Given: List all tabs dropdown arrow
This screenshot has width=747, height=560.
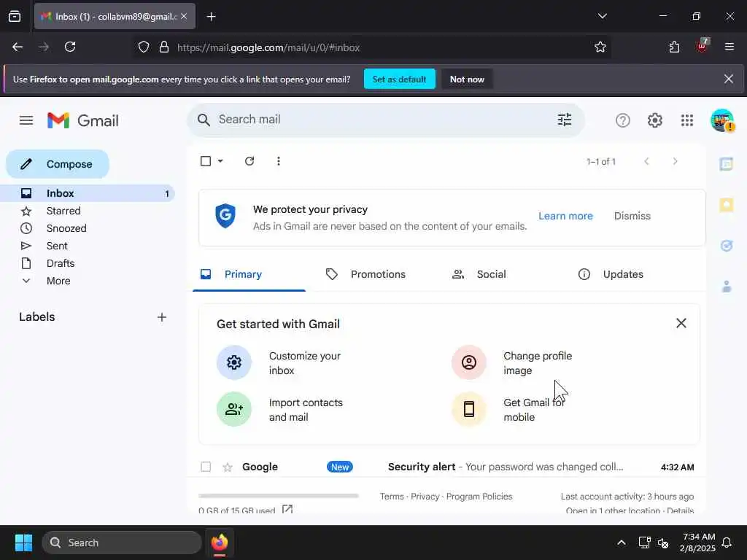Looking at the screenshot, I should (602, 16).
